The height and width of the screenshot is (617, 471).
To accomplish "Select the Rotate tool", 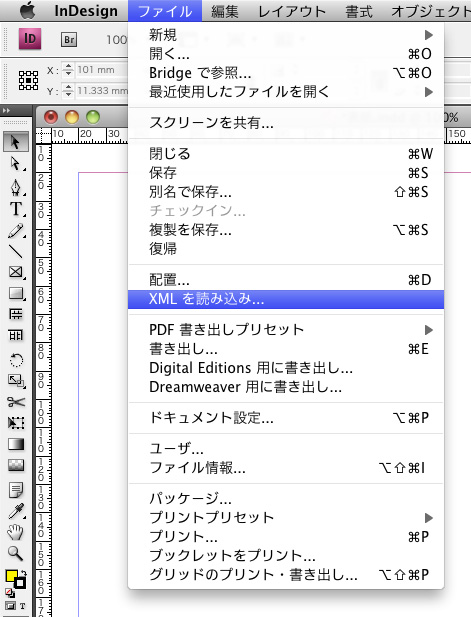I will pos(16,360).
